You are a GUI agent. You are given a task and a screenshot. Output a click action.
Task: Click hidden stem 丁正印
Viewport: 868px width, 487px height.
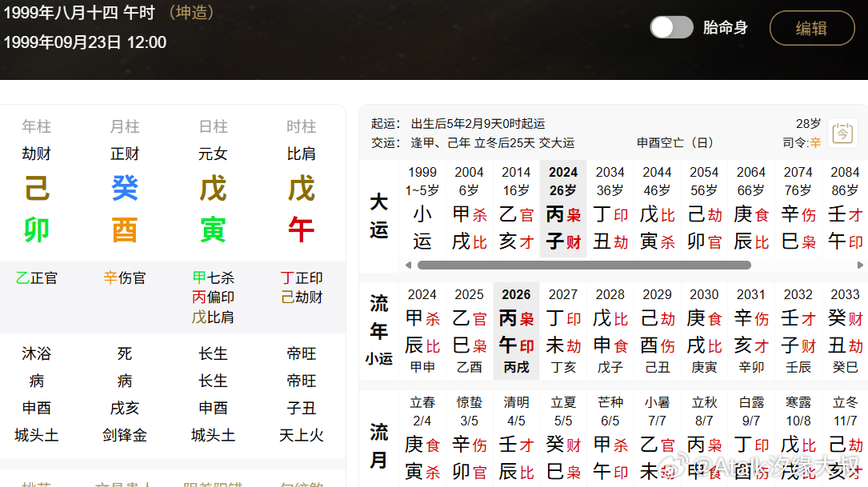(x=301, y=277)
